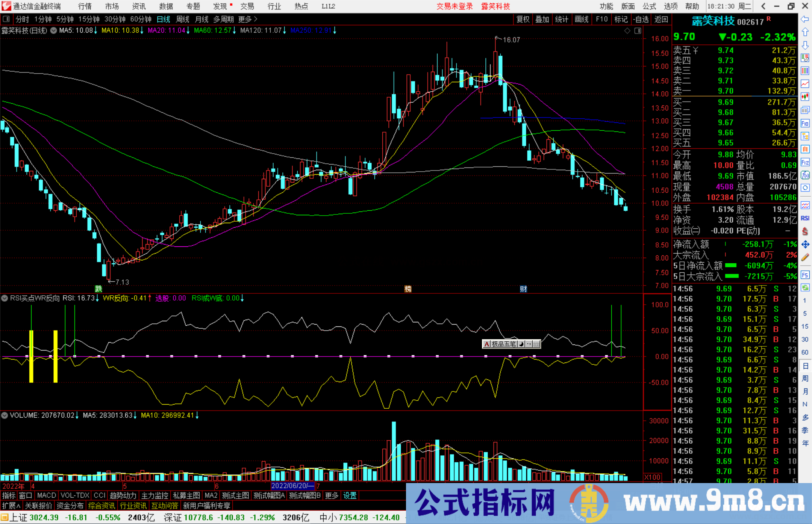Click the 2022/06/20 date marker on time axis

tap(292, 486)
